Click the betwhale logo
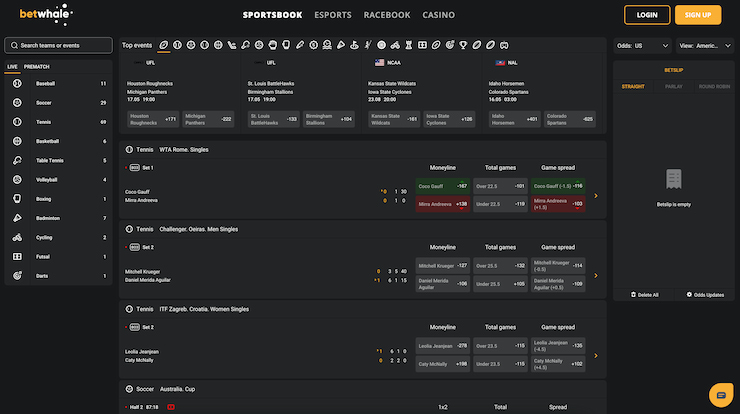 46,15
